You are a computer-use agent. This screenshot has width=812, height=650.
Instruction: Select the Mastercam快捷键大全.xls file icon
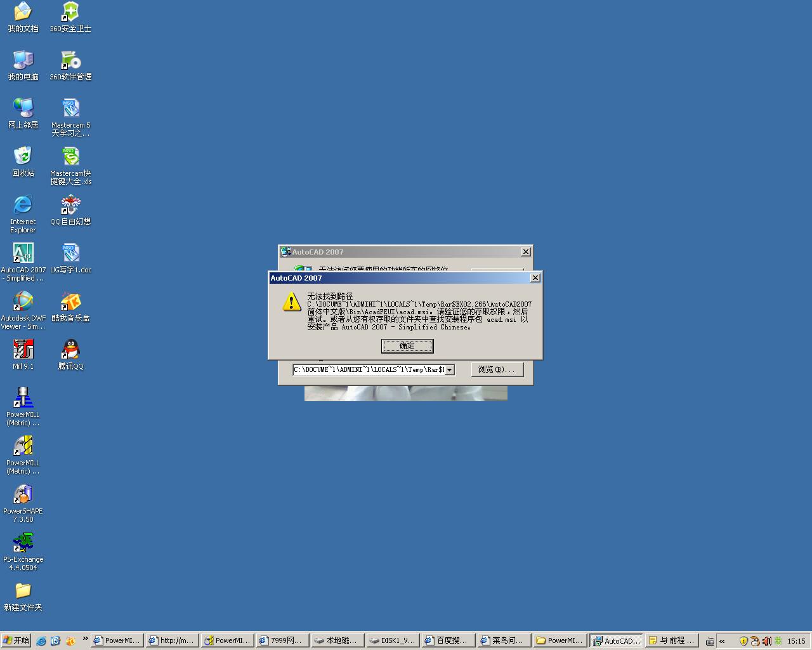70,166
